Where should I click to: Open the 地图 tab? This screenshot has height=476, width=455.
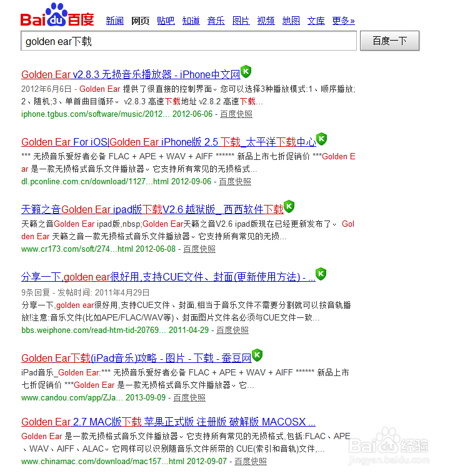[291, 21]
